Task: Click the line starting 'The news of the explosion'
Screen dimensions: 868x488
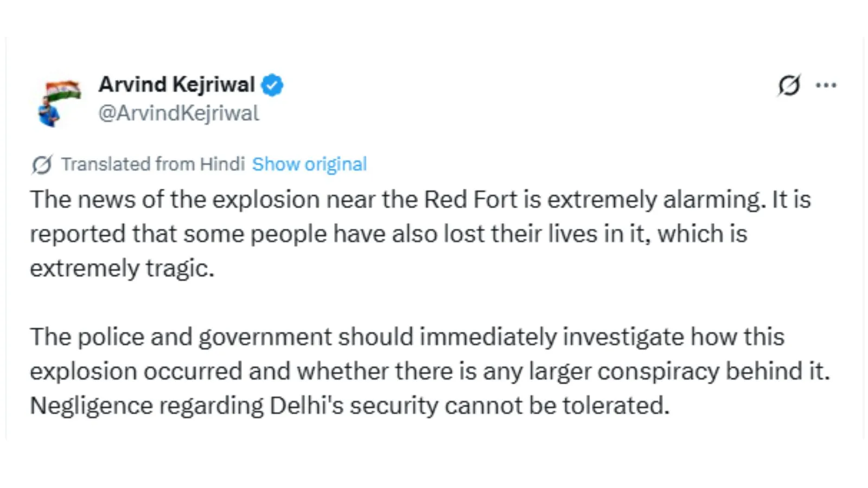Action: [x=420, y=200]
